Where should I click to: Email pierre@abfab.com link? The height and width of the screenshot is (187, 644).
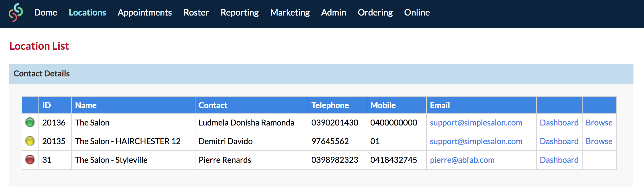click(x=462, y=160)
